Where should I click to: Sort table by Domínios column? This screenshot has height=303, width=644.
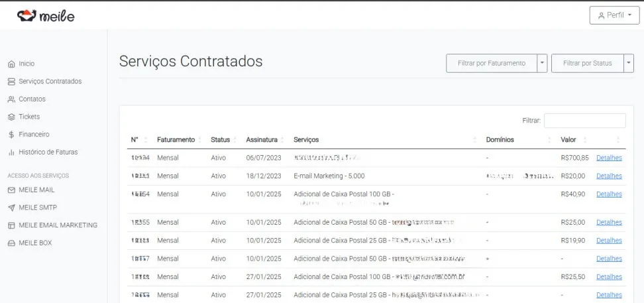518,140
